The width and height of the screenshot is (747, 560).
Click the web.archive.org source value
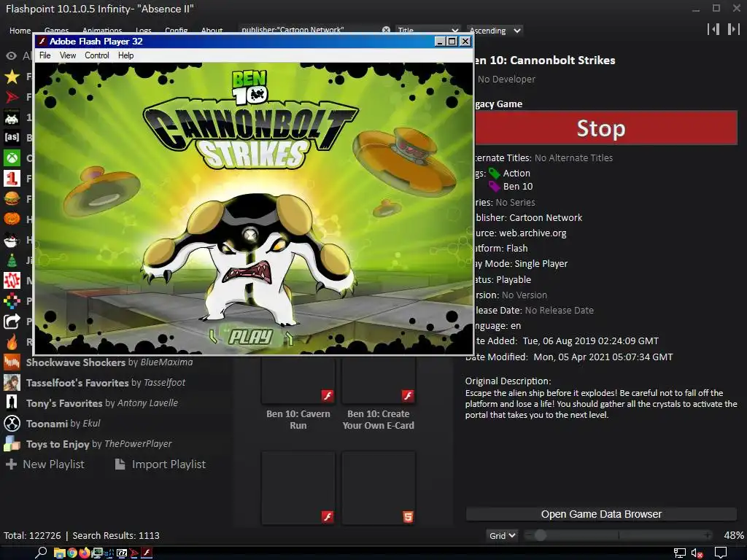(533, 233)
